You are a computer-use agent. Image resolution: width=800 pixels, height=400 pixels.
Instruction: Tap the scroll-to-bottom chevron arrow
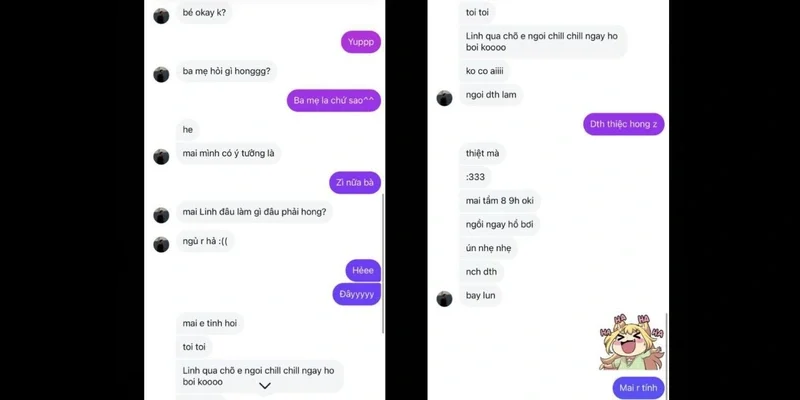tap(264, 386)
